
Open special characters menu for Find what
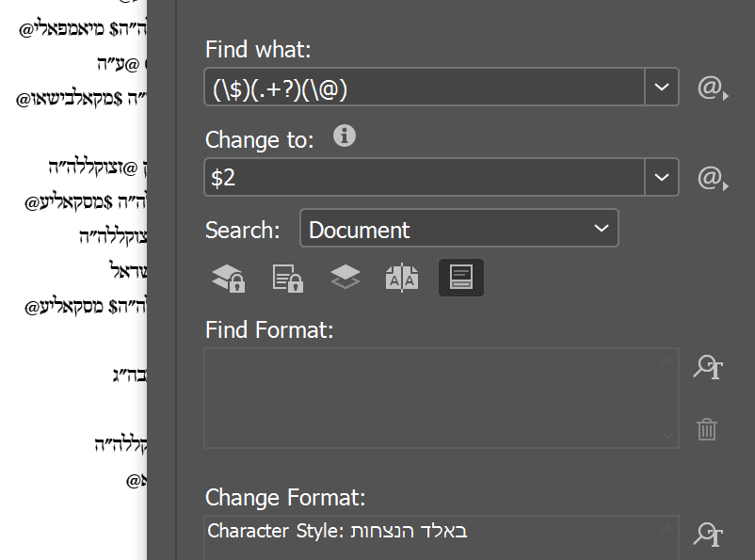click(x=712, y=88)
